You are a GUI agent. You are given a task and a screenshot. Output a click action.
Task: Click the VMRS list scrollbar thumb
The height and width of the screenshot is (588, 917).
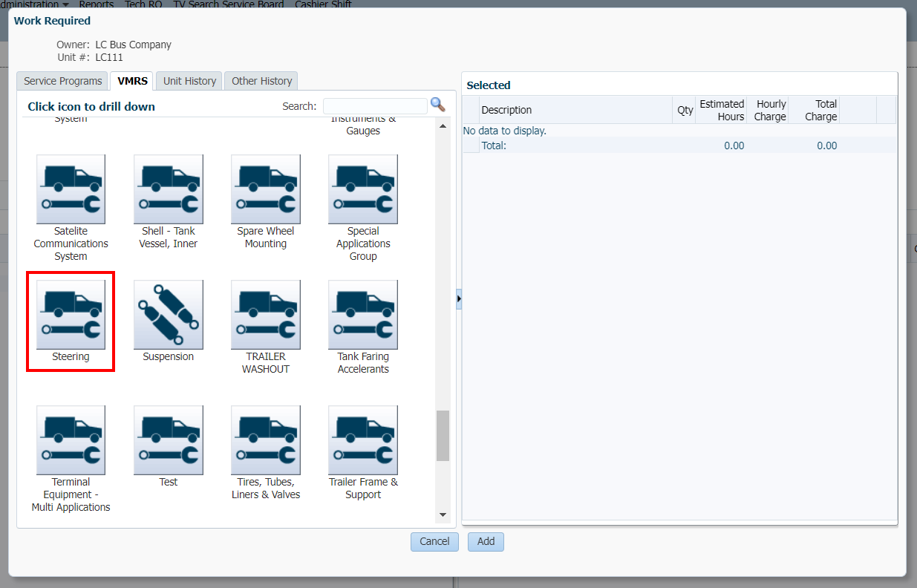[x=443, y=436]
